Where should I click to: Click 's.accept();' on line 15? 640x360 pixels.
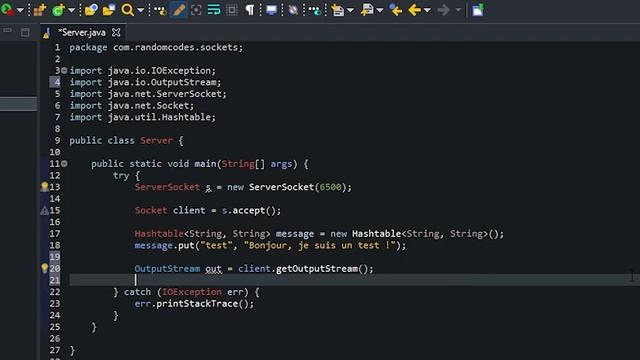[251, 211]
